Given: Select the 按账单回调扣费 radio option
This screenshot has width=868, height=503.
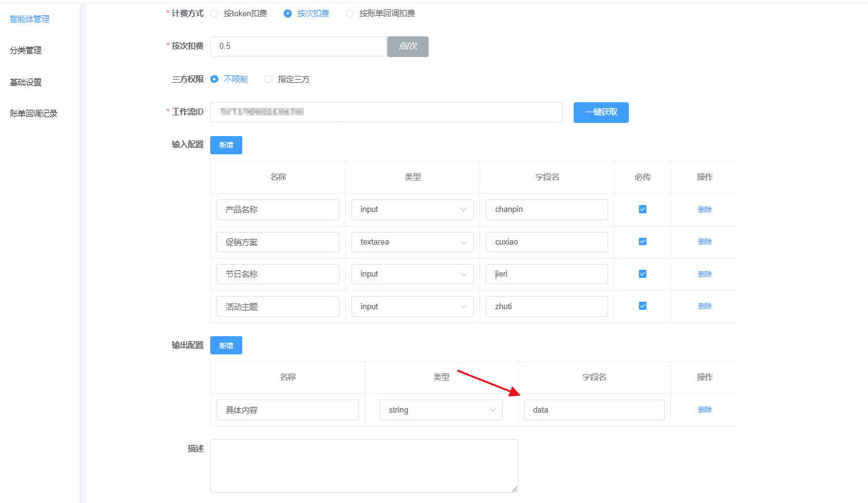Looking at the screenshot, I should coord(350,13).
